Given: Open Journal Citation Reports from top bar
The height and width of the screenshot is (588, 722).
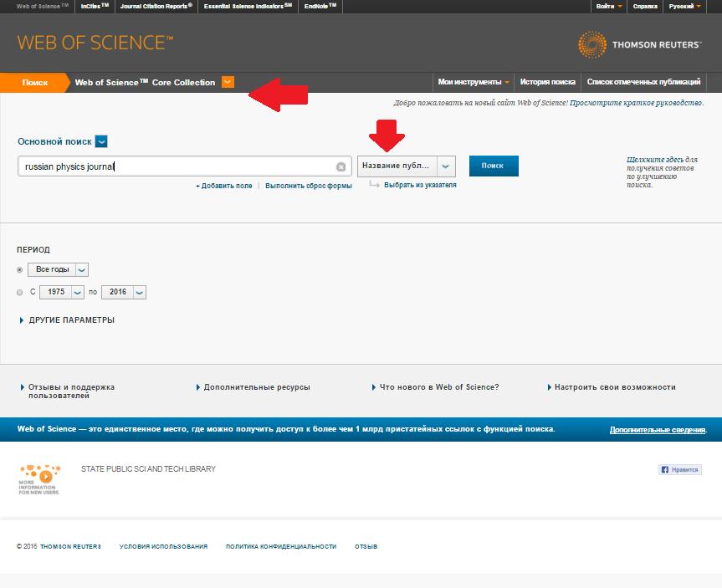Looking at the screenshot, I should pos(156,6).
